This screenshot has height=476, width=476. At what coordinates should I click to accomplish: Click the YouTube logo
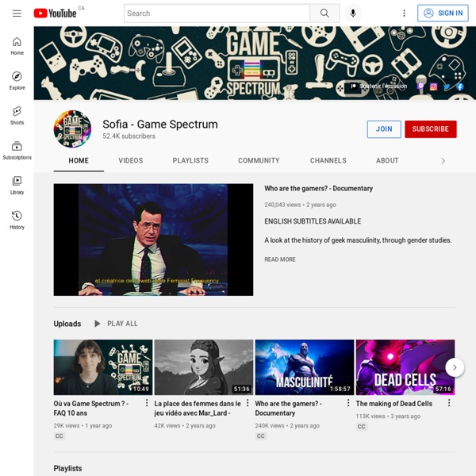(55, 13)
